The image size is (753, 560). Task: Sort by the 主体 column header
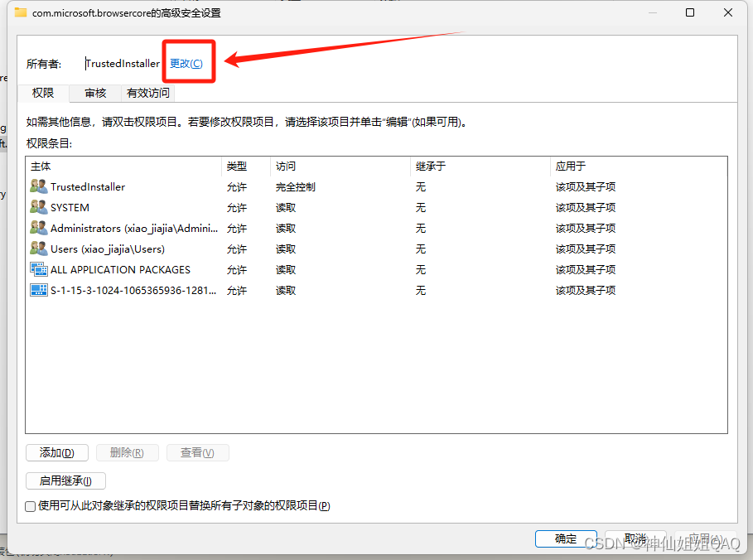[x=123, y=167]
